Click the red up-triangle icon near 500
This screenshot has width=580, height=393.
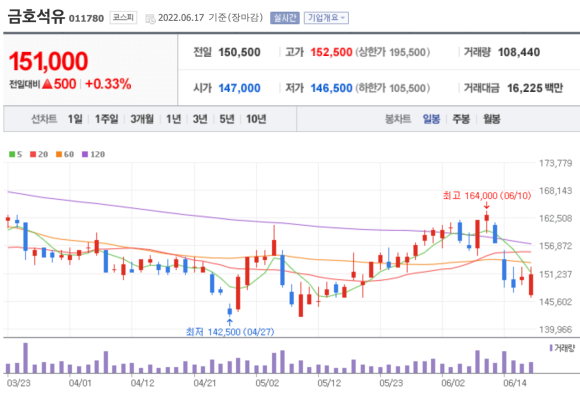(47, 84)
